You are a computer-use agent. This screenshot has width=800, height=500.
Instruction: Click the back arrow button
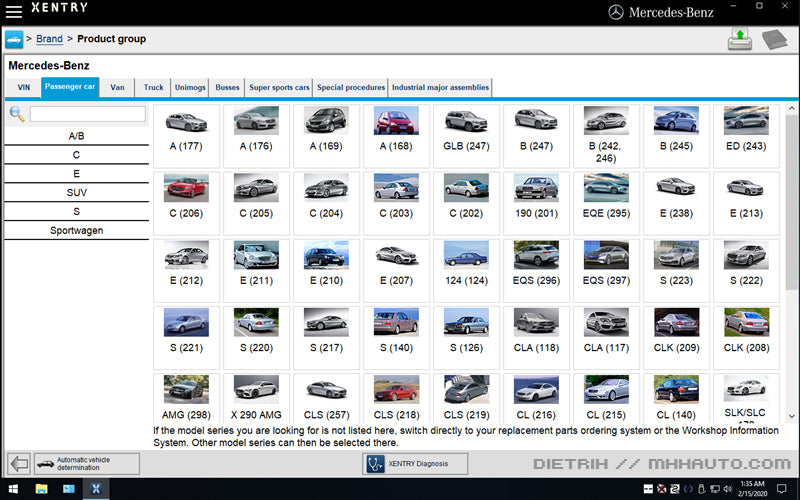pos(18,463)
